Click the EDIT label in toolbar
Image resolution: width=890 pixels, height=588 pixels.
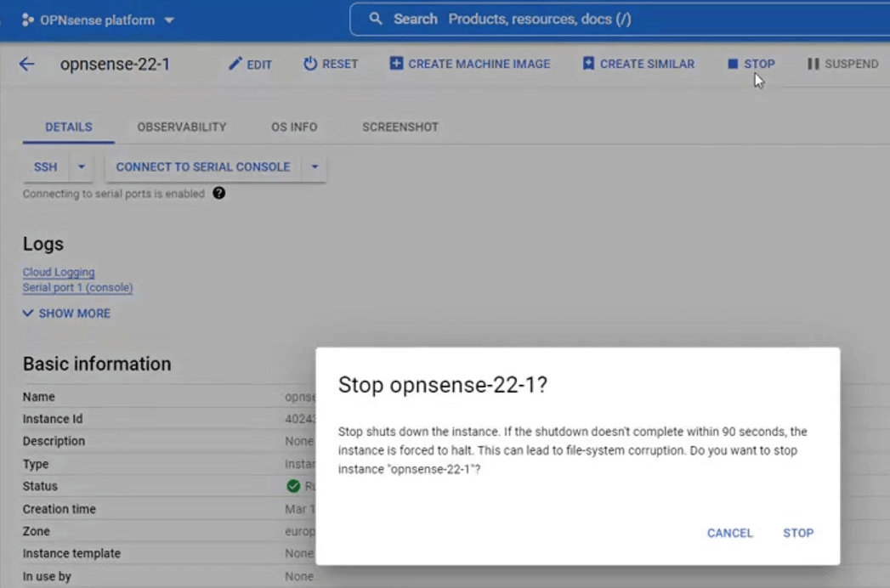click(259, 65)
